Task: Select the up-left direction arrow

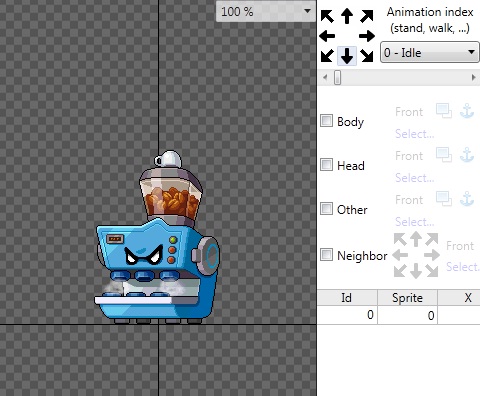Action: coord(327,16)
